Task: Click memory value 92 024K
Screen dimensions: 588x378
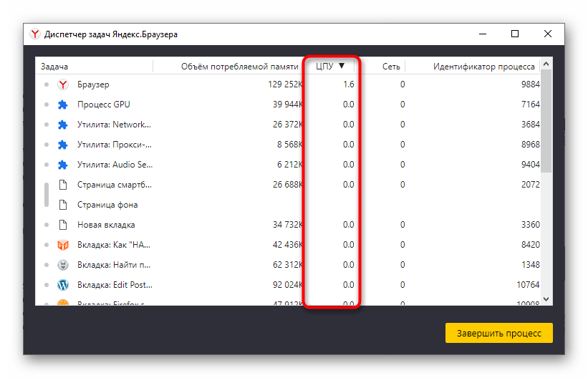Action: click(x=288, y=285)
